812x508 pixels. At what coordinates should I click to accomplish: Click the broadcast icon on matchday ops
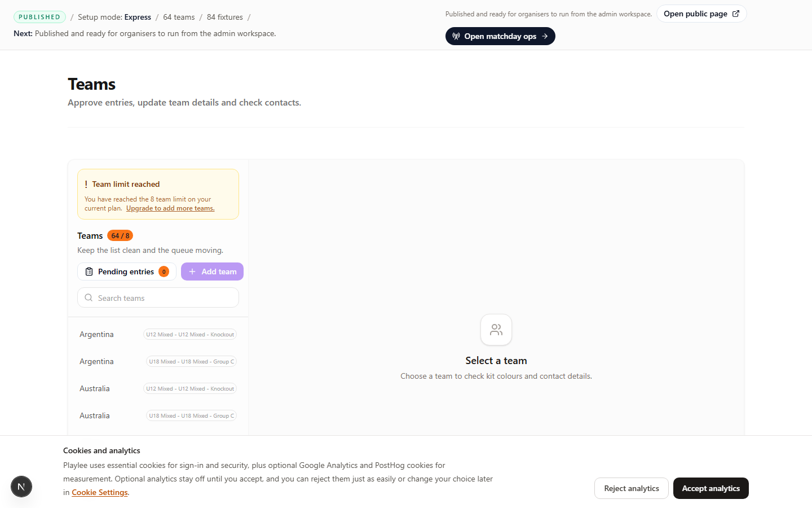(x=456, y=36)
